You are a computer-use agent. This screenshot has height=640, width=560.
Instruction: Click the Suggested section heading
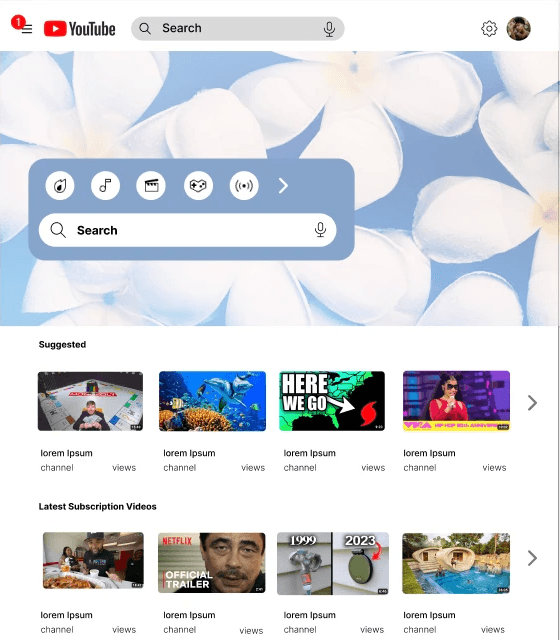pos(62,344)
